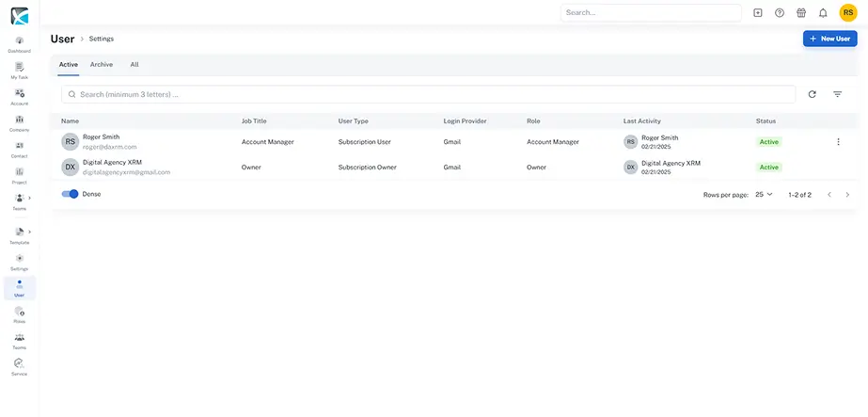Click the New User button
868x417 pixels.
coord(829,39)
